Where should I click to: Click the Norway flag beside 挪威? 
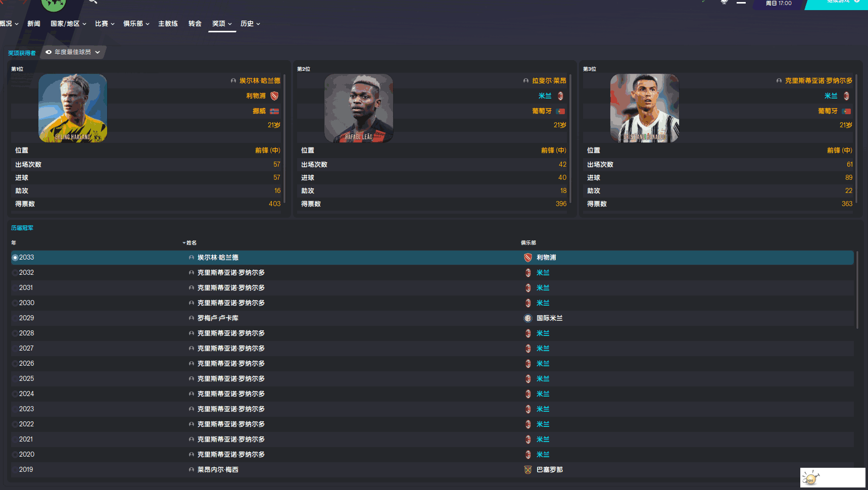point(274,111)
